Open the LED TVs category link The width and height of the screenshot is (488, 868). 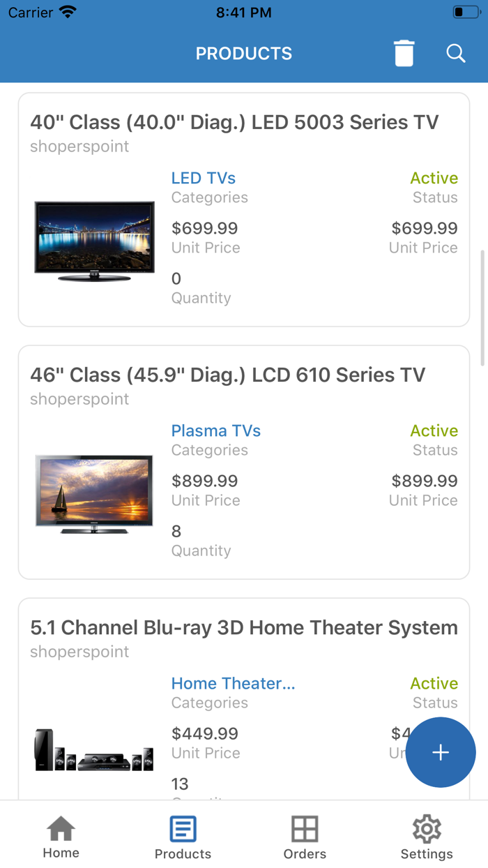click(x=203, y=178)
